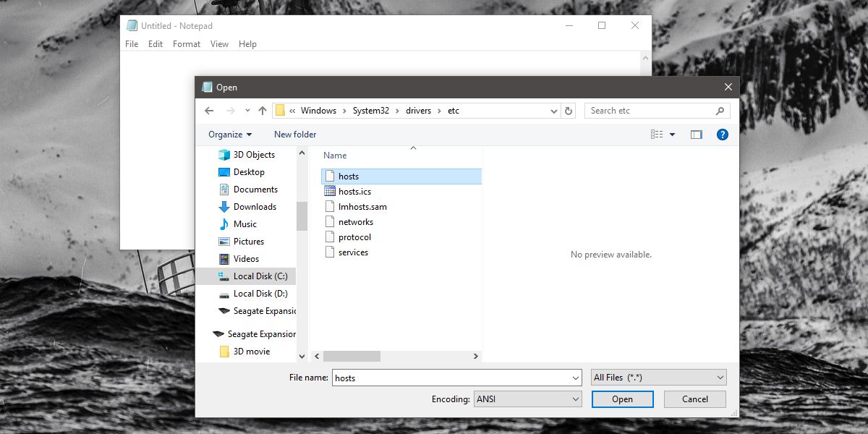Click the Cancel button
Viewport: 868px width, 434px height.
tap(695, 399)
